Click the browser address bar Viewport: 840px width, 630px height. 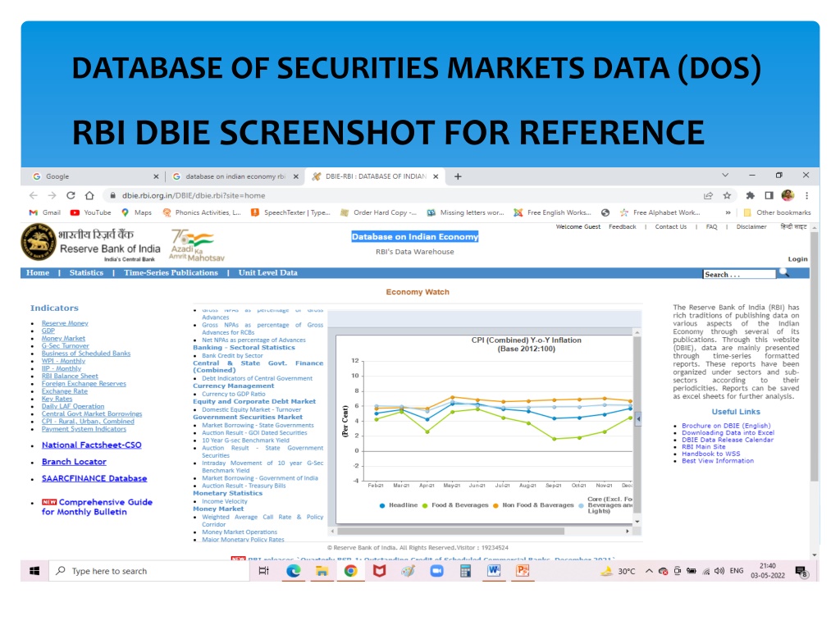tap(402, 195)
